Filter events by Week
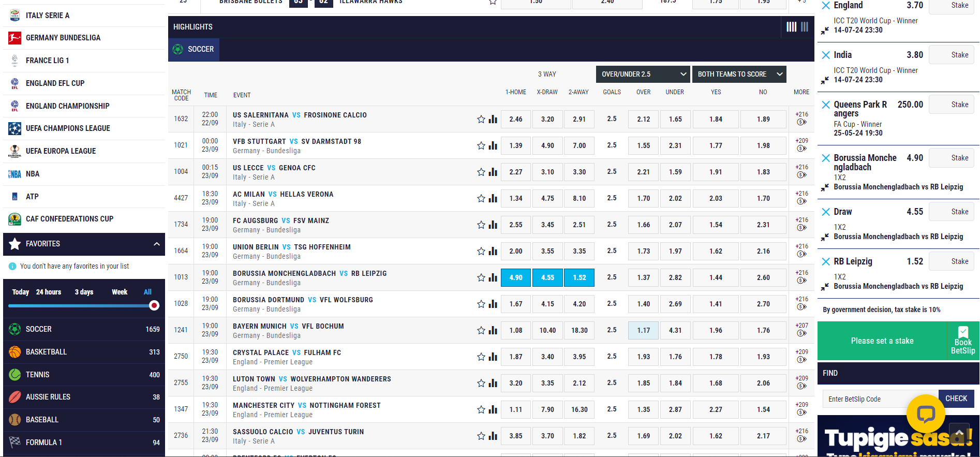 (x=120, y=292)
